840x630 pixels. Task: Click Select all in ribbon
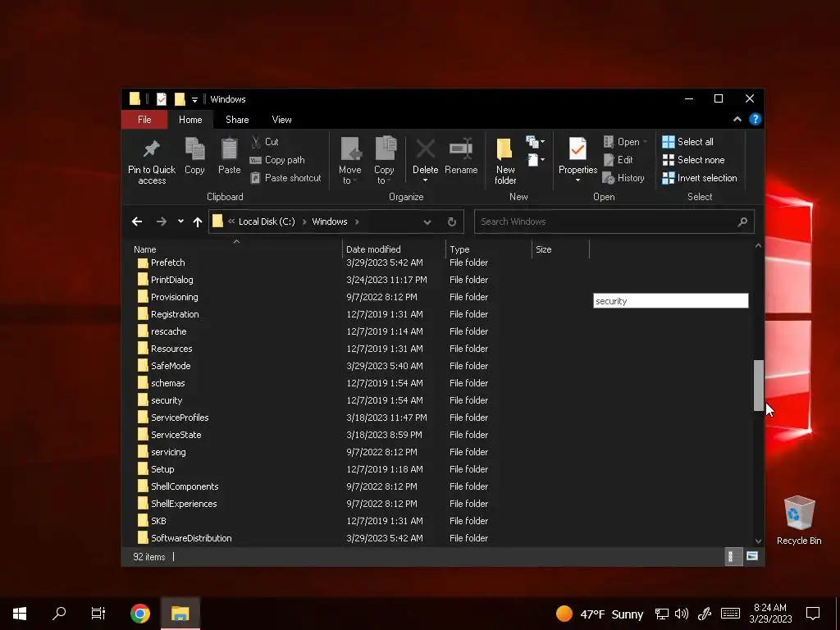click(688, 142)
